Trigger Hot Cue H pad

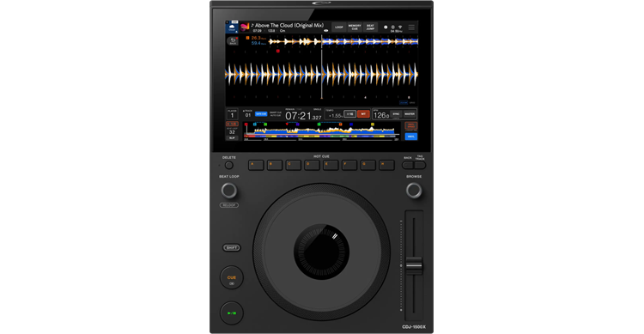click(386, 165)
